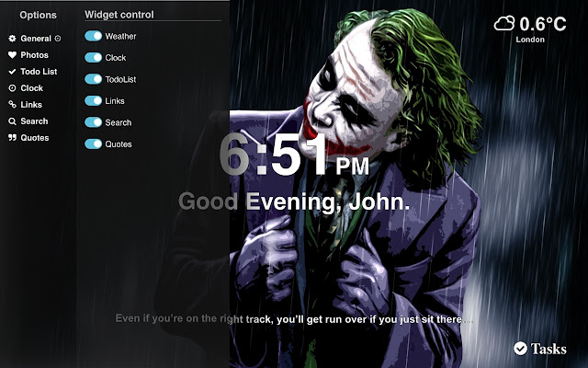588x368 pixels.
Task: Disable the Weather widget toggle
Action: point(93,36)
